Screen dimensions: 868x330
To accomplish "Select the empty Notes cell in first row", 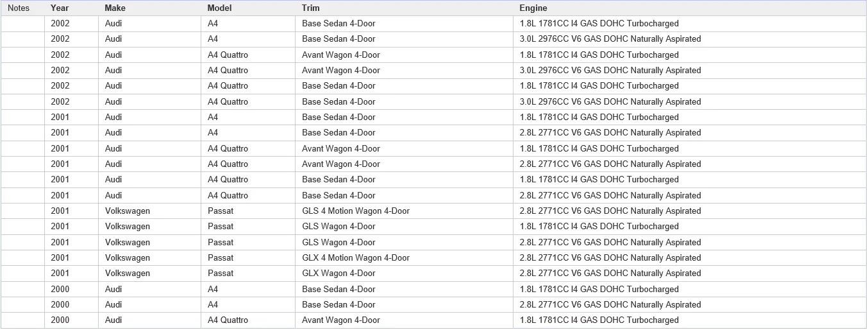I will (22, 24).
